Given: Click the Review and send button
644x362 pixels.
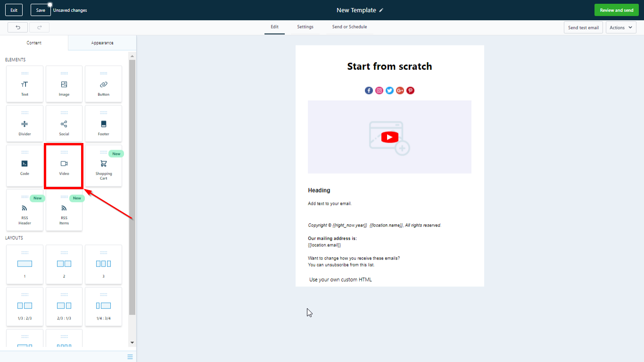Looking at the screenshot, I should click(616, 10).
